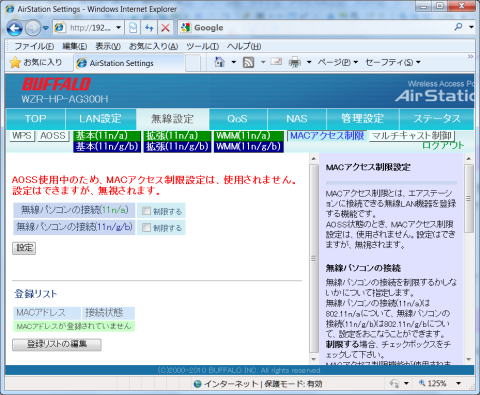Viewport: 480px width, 395px height.
Task: Open the NAS navigation tab
Action: pyautogui.click(x=297, y=119)
